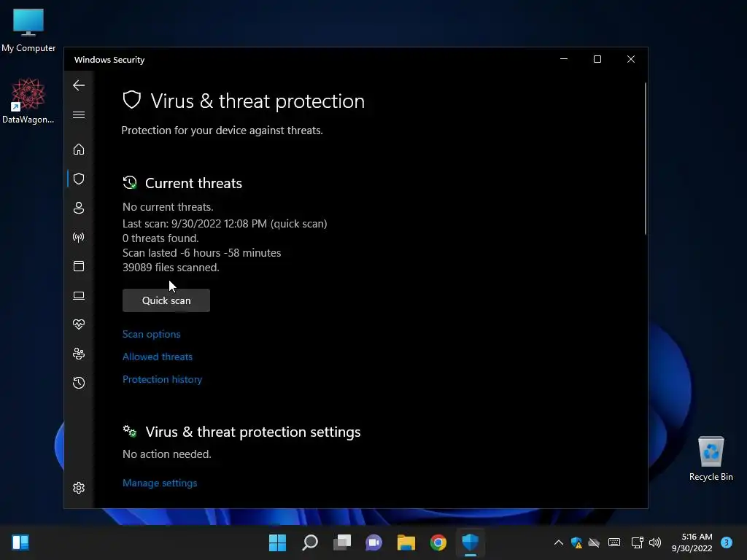Click the crossed-out cloud tray icon
Image resolution: width=747 pixels, height=560 pixels.
click(x=594, y=542)
